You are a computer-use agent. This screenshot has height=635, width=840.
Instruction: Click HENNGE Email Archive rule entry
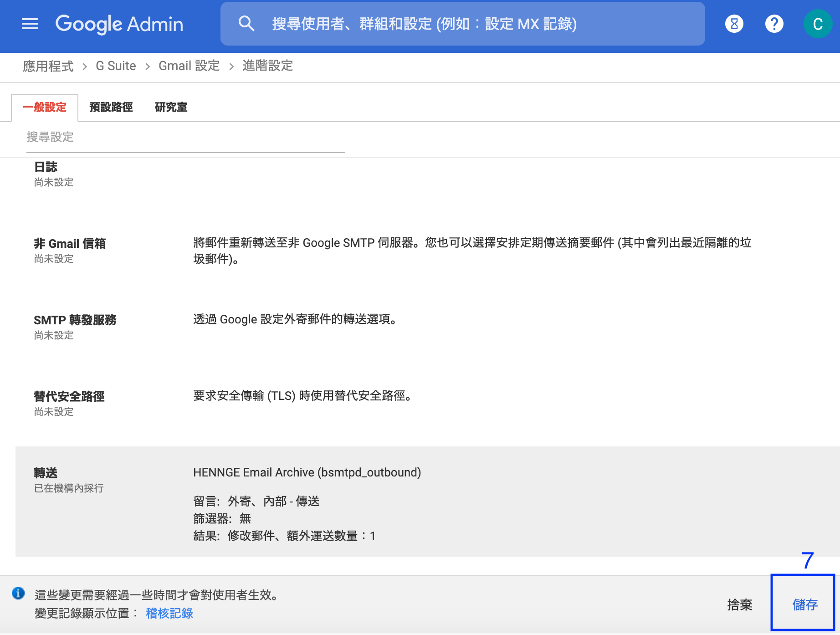pos(307,472)
